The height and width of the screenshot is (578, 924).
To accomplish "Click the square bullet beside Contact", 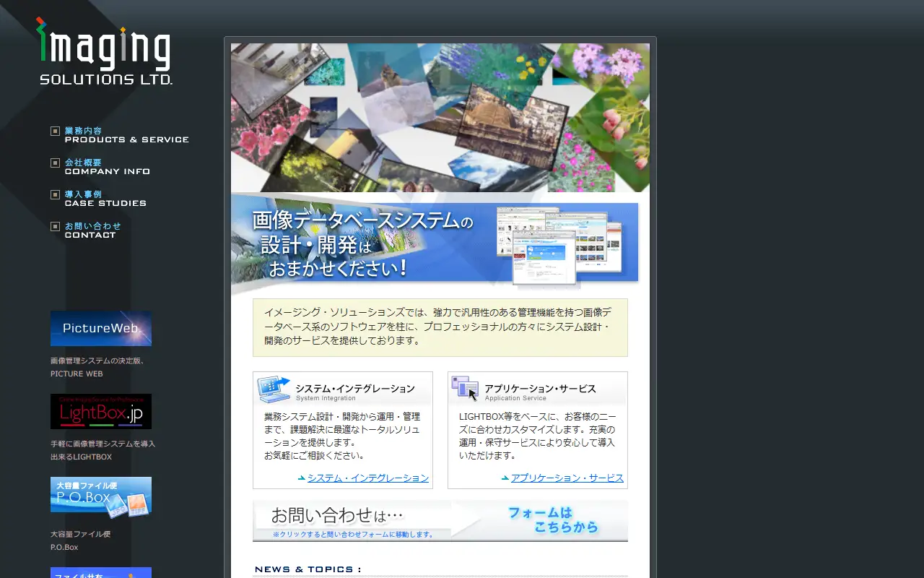I will [55, 226].
